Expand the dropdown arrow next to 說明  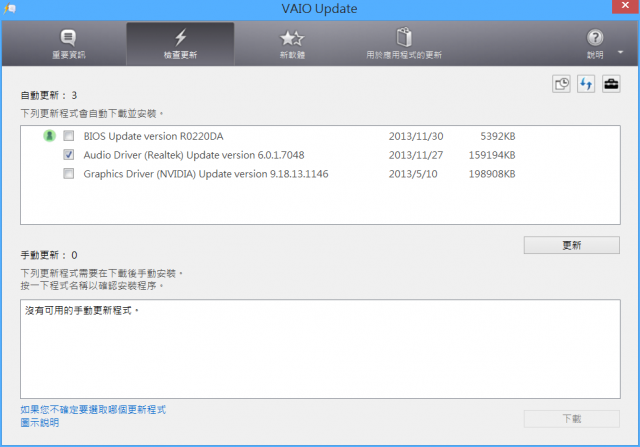pyautogui.click(x=620, y=52)
